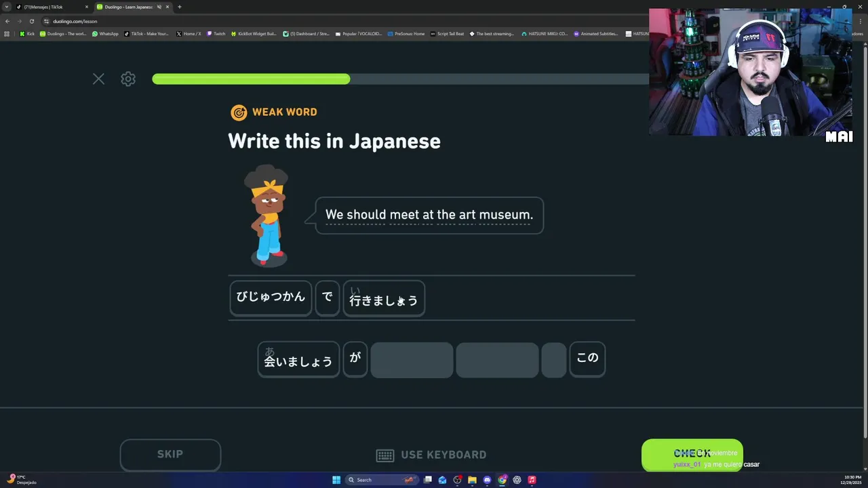The image size is (868, 488).
Task: Click the lesson progress bar
Action: tap(400, 79)
